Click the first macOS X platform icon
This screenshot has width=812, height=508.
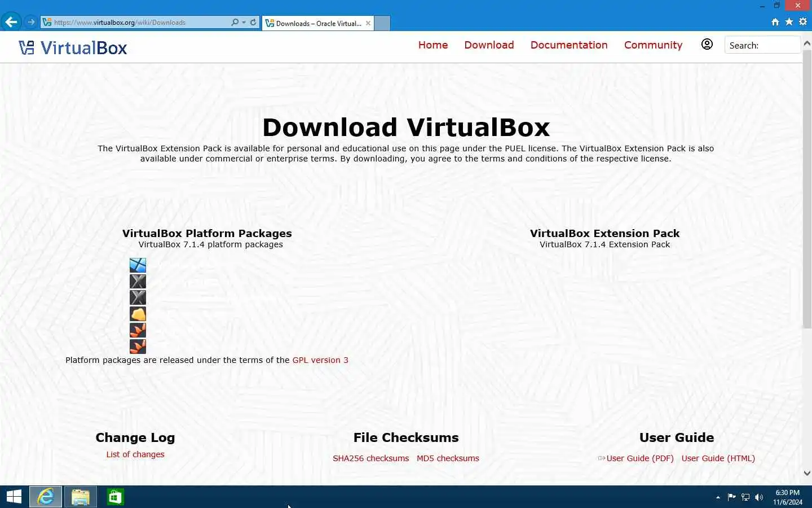tap(138, 281)
